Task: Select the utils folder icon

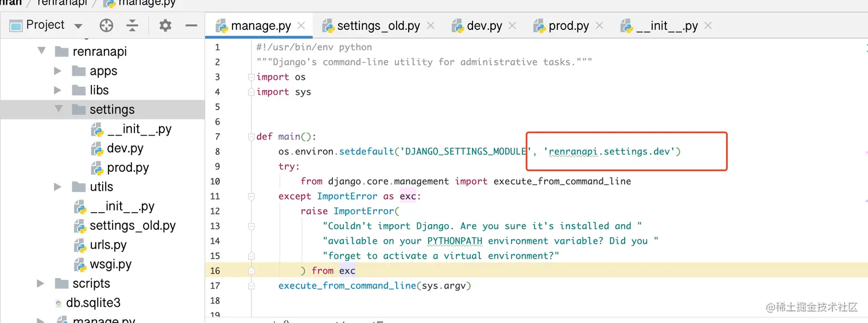Action: (79, 187)
